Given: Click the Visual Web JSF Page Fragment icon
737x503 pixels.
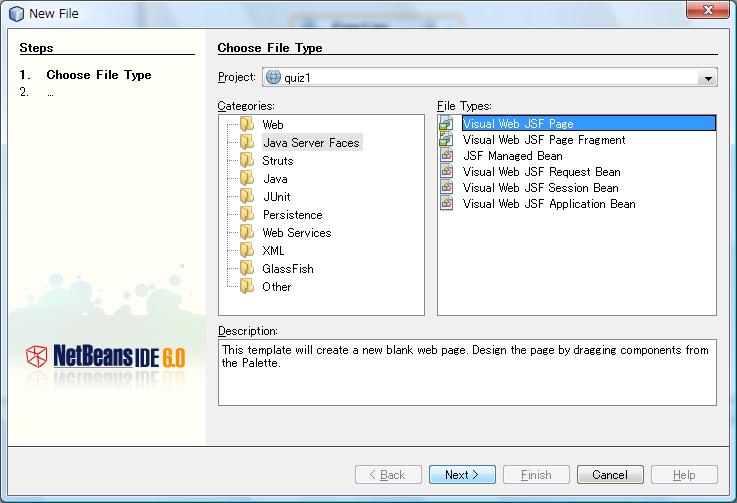Looking at the screenshot, I should coord(446,140).
